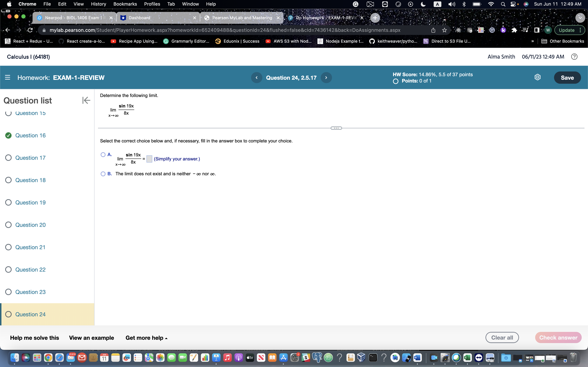The image size is (588, 367).
Task: Show hidden bookmarks chevron
Action: click(532, 41)
